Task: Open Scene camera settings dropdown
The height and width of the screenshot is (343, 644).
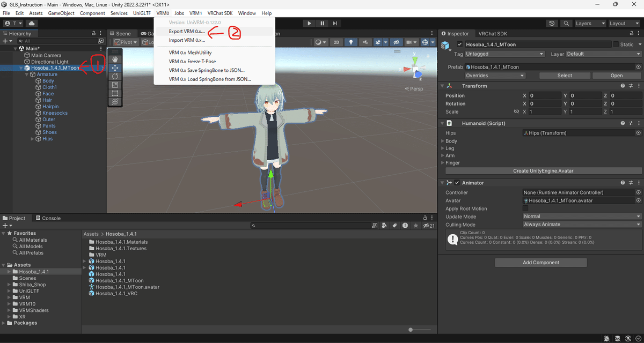Action: 412,42
